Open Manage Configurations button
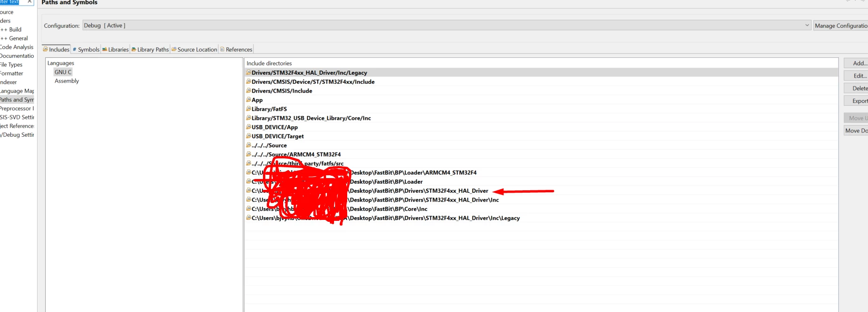The width and height of the screenshot is (868, 312). (x=841, y=25)
